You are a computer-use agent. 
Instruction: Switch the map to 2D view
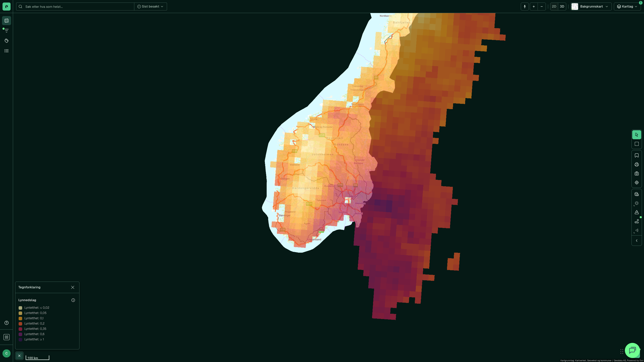[554, 7]
